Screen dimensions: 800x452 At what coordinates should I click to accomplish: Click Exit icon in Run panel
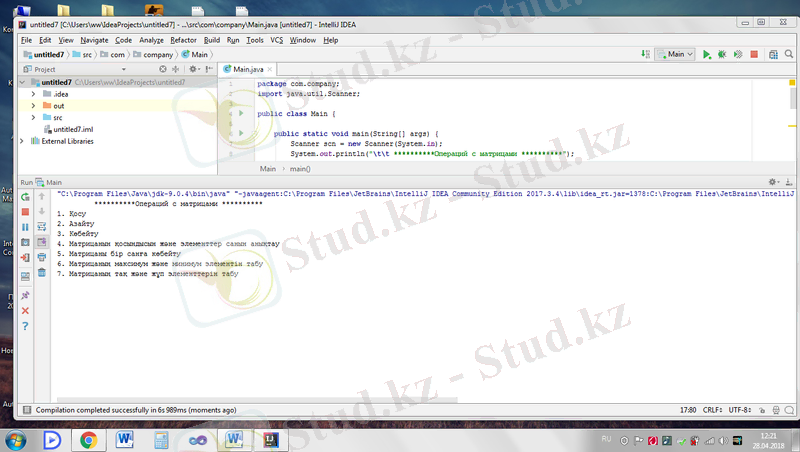click(25, 258)
